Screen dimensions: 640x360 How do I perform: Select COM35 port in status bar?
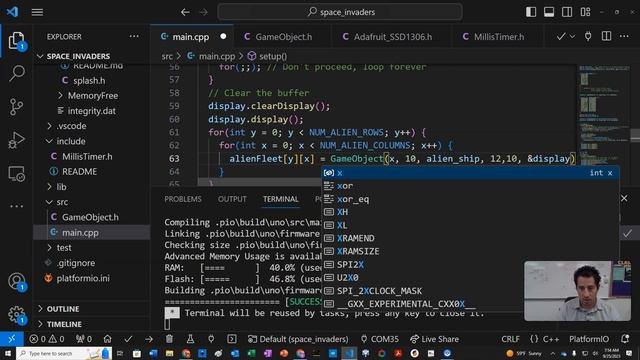tap(380, 339)
